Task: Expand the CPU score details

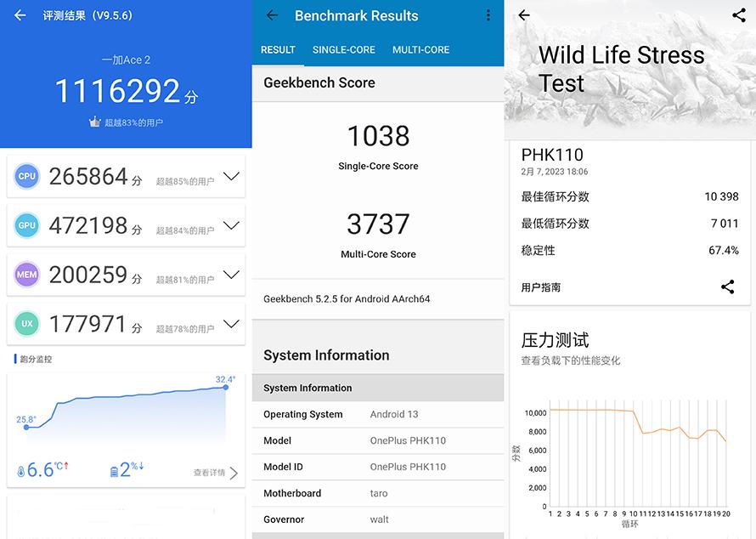Action: point(231,176)
